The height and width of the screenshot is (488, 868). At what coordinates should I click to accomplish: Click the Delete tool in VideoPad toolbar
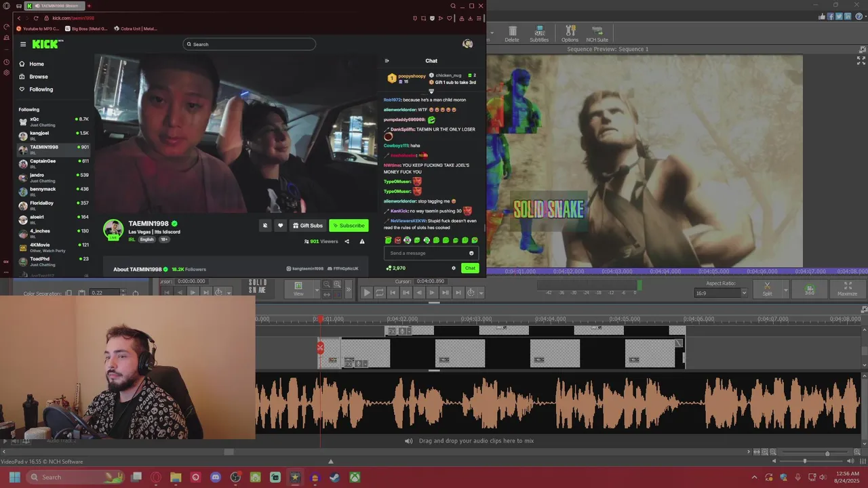click(512, 34)
